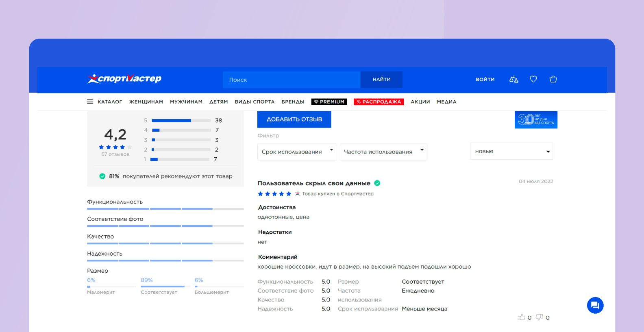Expand the Частота использования filter
Image resolution: width=644 pixels, height=332 pixels.
tap(383, 152)
